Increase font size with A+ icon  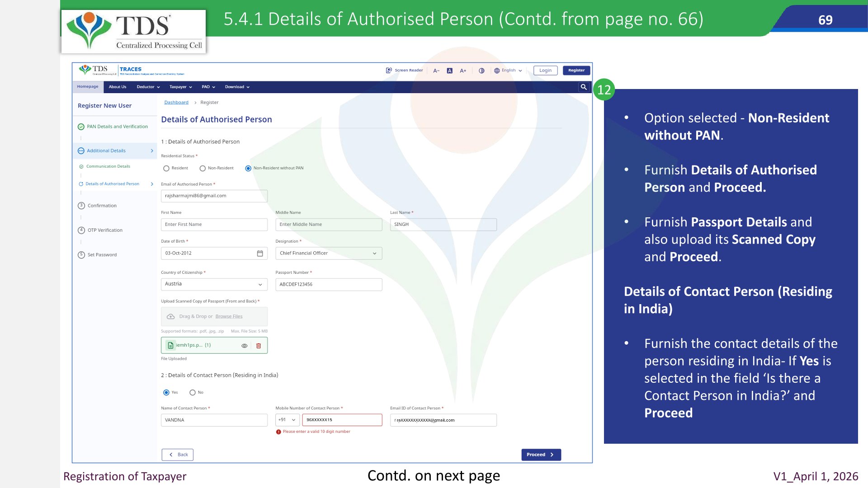[463, 70]
